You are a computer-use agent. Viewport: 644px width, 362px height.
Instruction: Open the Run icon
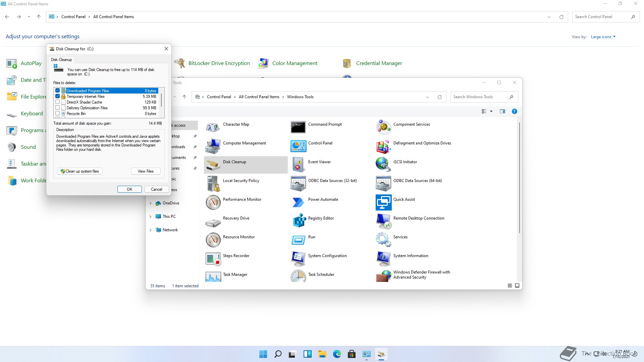click(x=298, y=240)
